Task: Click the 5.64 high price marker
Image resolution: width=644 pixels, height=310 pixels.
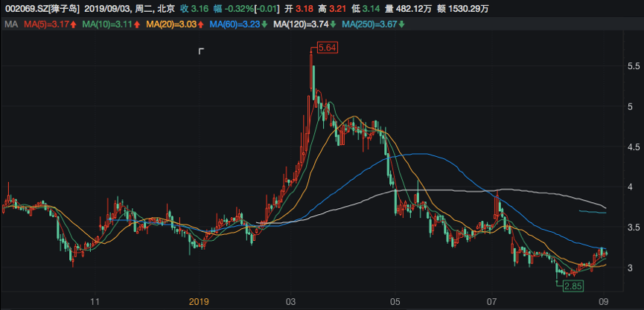Action: click(327, 48)
